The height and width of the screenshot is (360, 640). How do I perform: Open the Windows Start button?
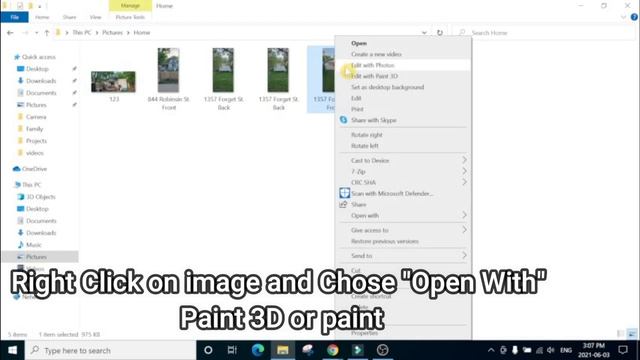[12, 350]
